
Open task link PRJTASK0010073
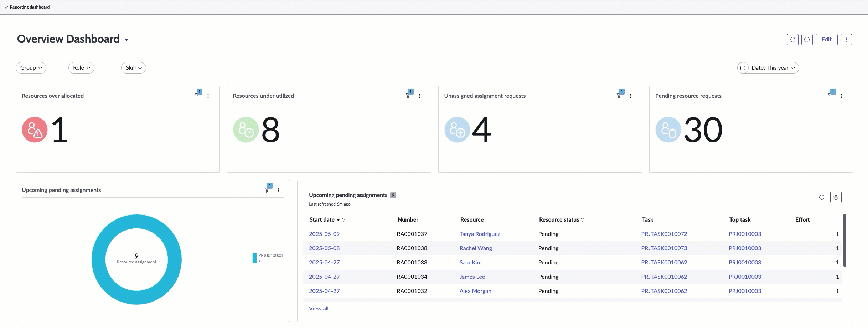(x=664, y=248)
